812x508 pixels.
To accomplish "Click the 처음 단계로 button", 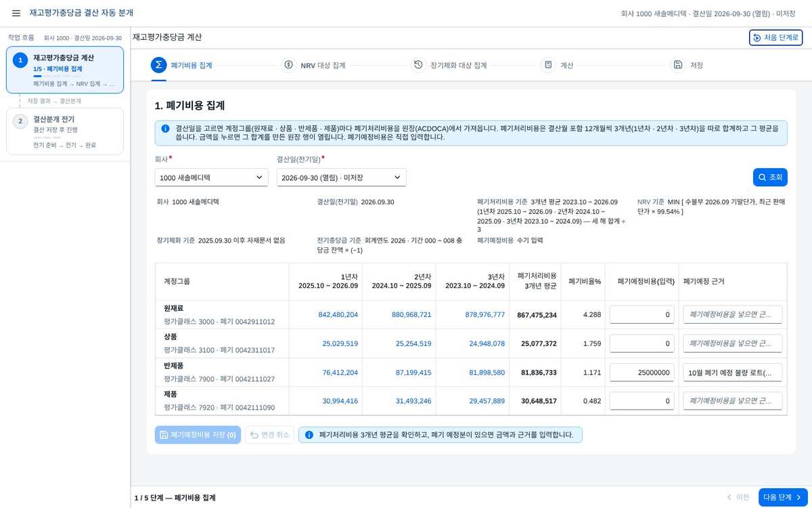I will coord(775,38).
